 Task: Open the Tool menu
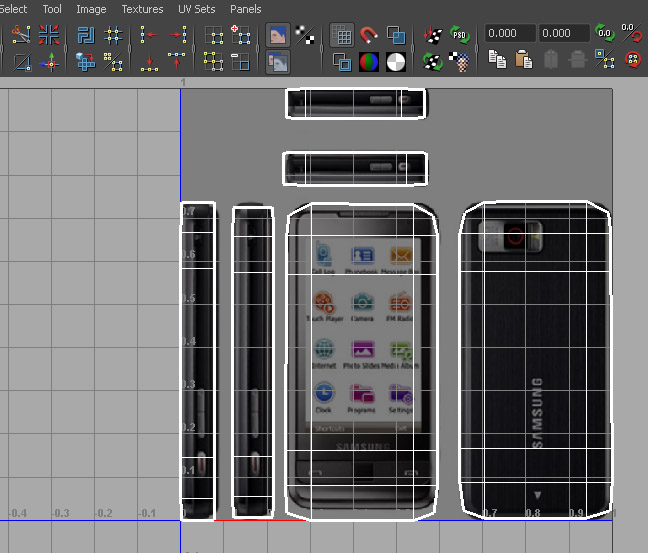tap(52, 9)
